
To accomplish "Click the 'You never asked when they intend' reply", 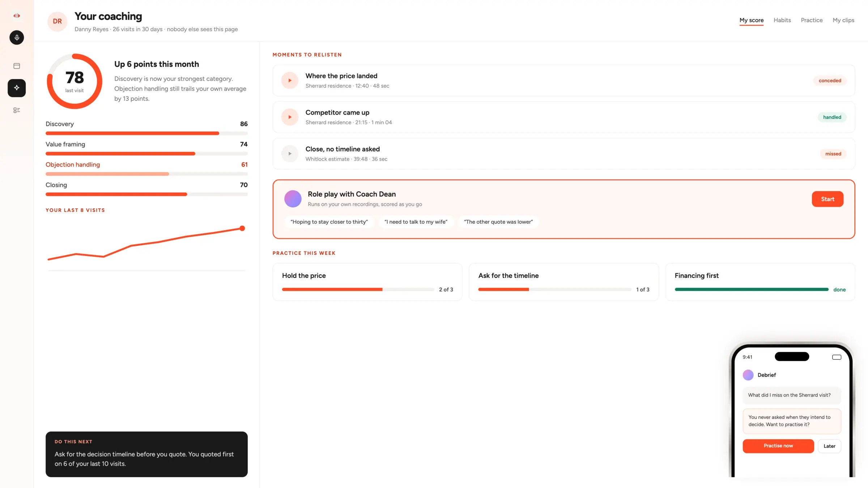I will [x=792, y=421].
